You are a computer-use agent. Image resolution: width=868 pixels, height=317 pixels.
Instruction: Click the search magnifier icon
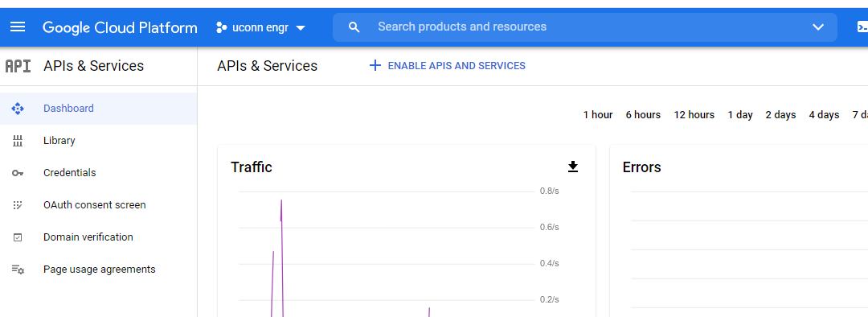coord(354,27)
